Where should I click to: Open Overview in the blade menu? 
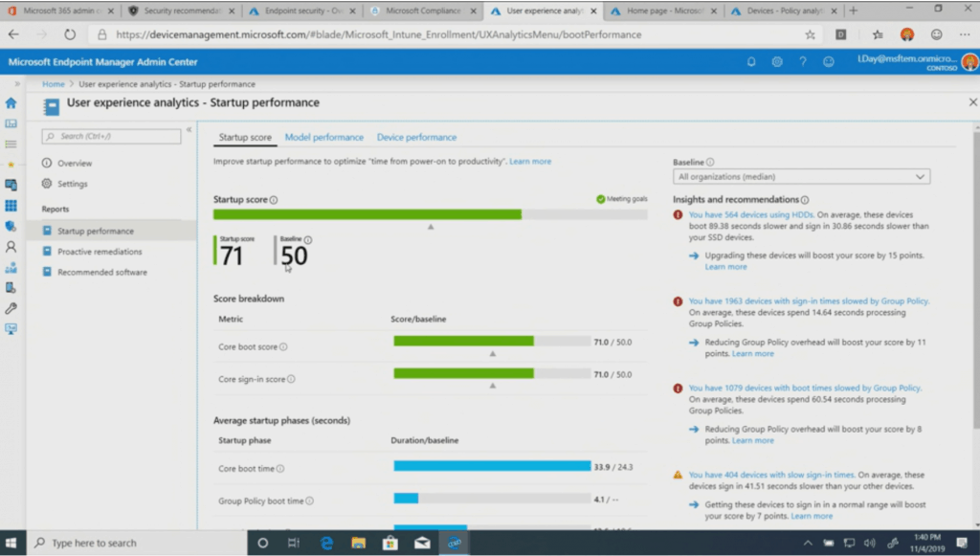click(x=75, y=164)
